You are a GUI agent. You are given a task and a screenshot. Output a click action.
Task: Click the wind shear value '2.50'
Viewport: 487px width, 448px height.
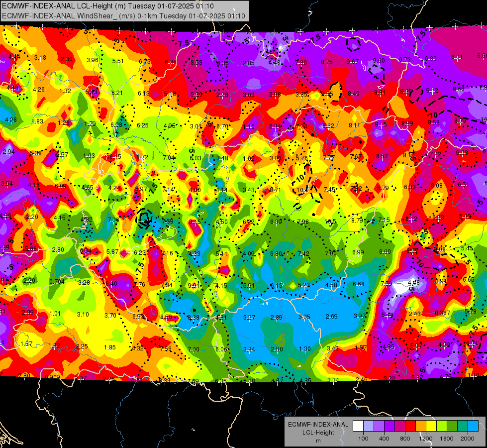tap(277, 349)
